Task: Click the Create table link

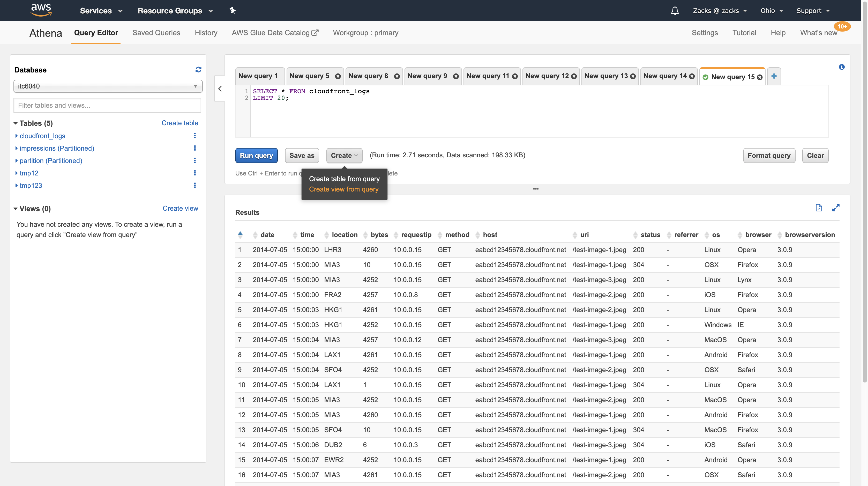Action: point(179,123)
